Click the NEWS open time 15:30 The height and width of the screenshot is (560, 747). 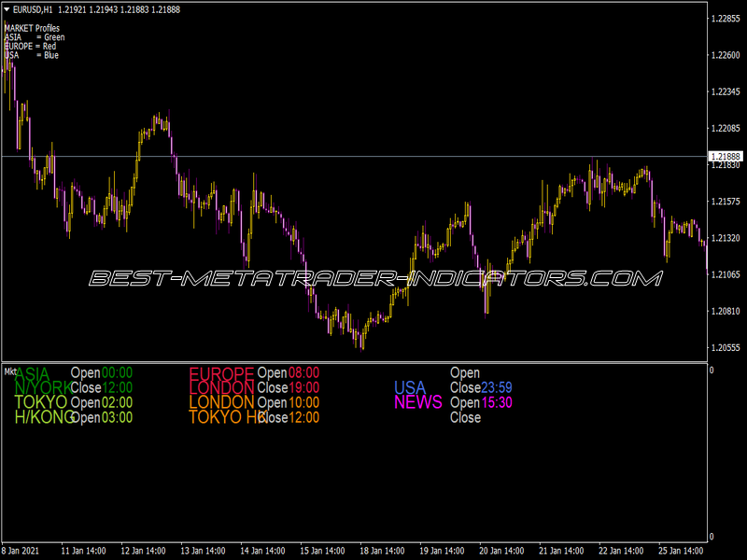[497, 402]
